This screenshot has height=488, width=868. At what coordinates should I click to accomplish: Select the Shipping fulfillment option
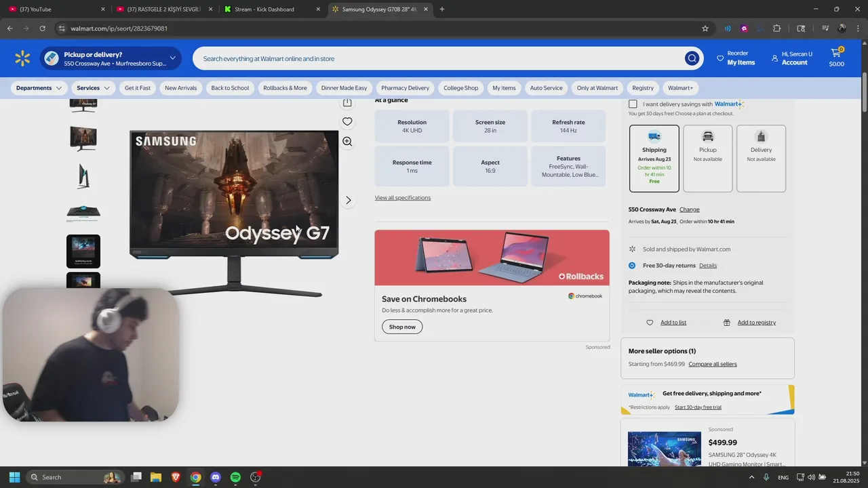(x=654, y=159)
